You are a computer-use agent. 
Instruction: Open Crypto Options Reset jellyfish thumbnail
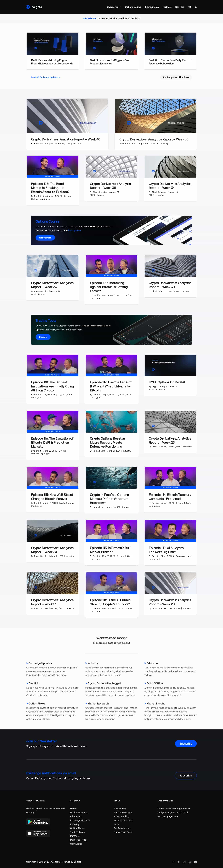tap(111, 422)
